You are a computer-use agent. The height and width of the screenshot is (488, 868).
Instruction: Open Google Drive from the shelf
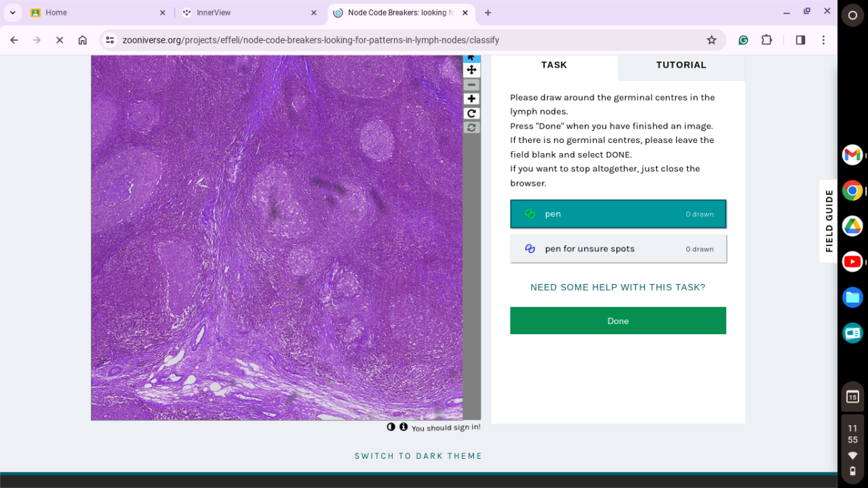coord(852,226)
